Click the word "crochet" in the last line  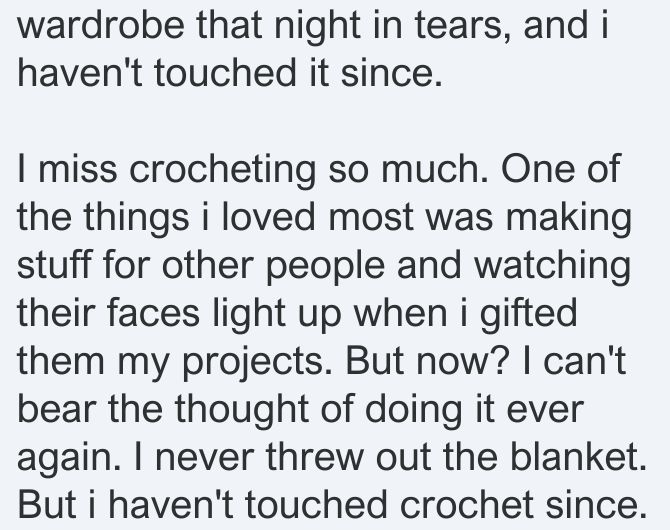click(467, 504)
